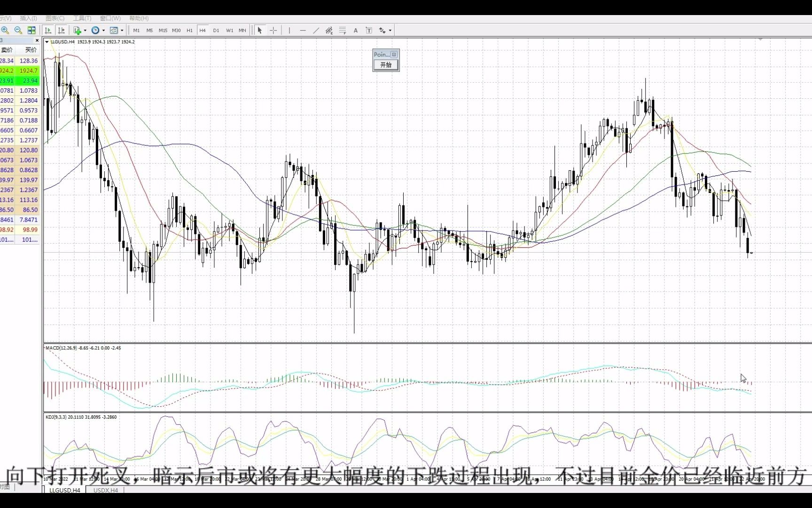Select the 139.97 buy price cell
This screenshot has width=812, height=508.
[28, 180]
